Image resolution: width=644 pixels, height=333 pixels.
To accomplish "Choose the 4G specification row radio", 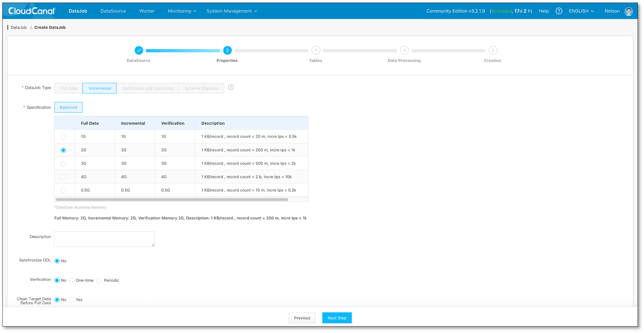I will tap(64, 177).
